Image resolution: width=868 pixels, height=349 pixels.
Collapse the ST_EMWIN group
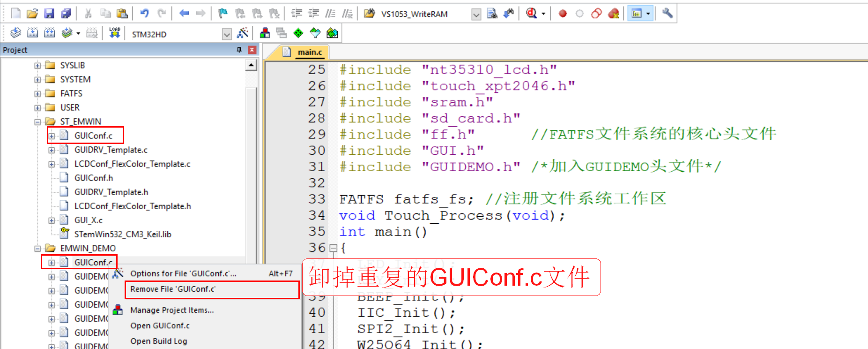pos(37,122)
